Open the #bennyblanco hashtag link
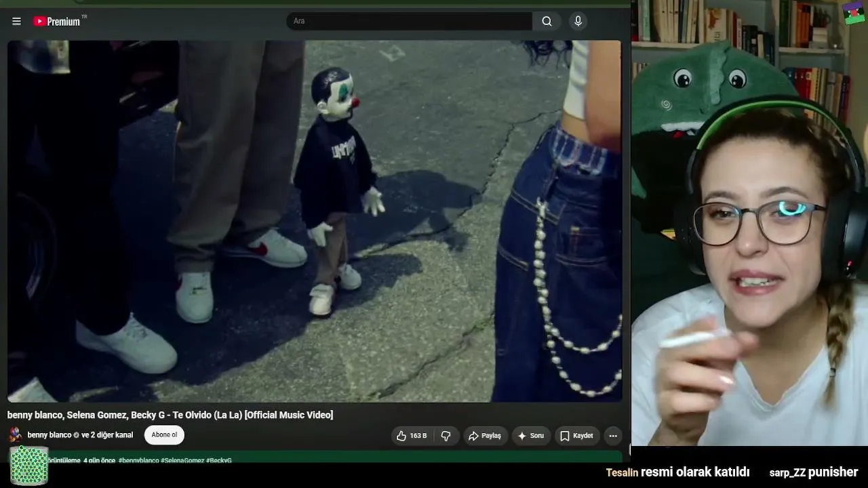 pyautogui.click(x=138, y=461)
